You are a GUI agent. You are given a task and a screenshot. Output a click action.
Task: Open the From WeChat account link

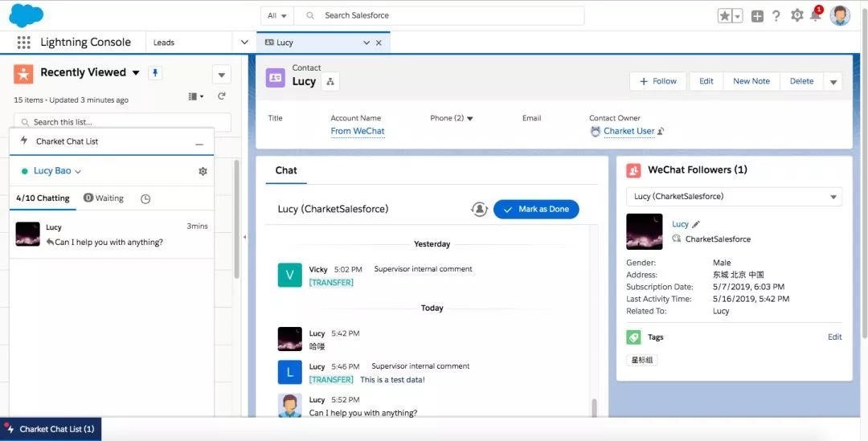click(x=358, y=131)
